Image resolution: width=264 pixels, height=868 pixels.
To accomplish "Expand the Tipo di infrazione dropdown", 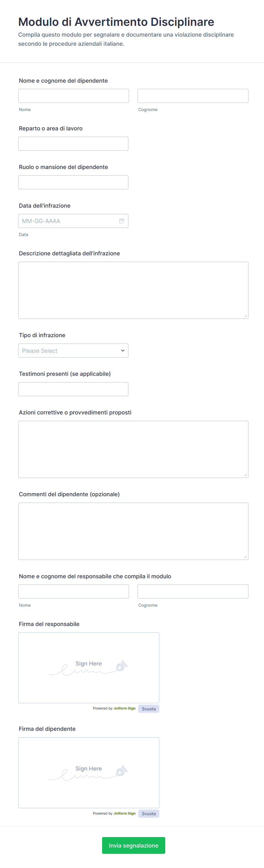I will (x=73, y=350).
